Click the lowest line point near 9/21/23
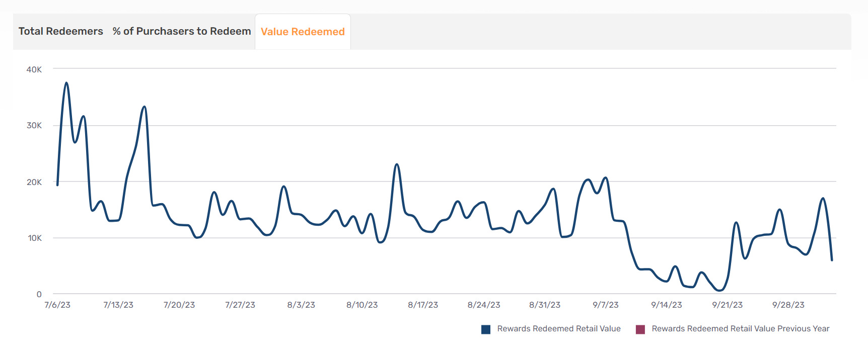 (719, 290)
